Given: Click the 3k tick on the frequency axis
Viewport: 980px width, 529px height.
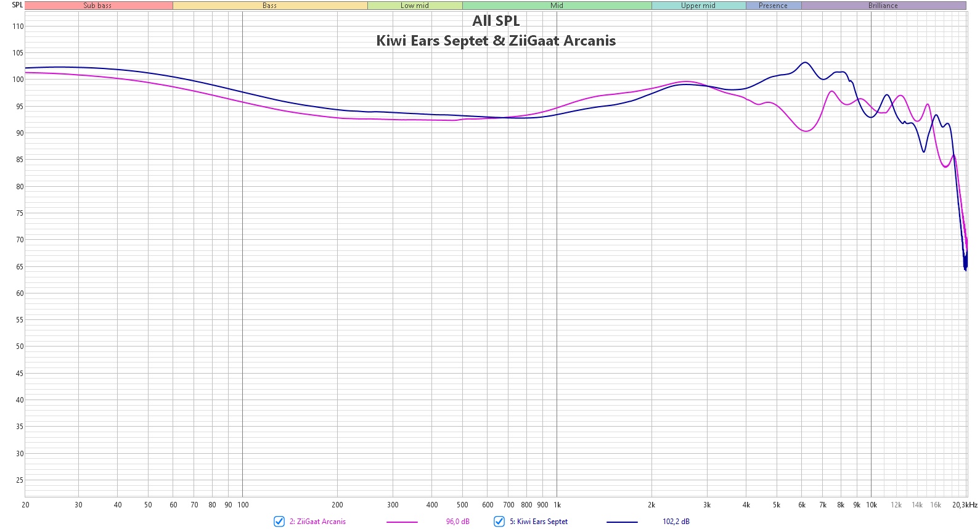Looking at the screenshot, I should (707, 505).
